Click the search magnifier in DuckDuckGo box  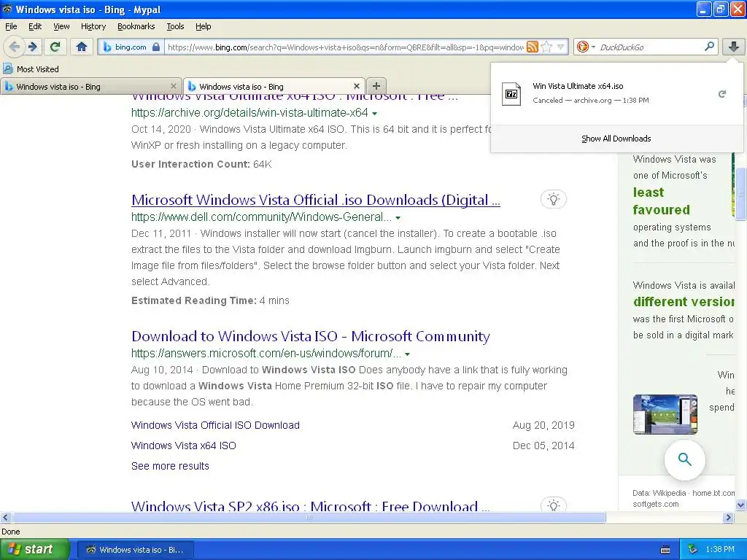pyautogui.click(x=709, y=46)
